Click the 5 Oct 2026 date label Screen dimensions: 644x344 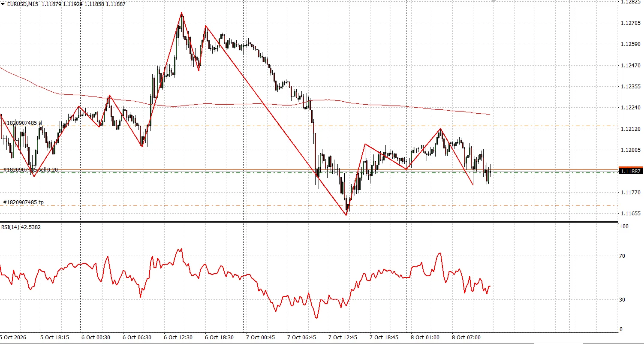[x=13, y=338]
